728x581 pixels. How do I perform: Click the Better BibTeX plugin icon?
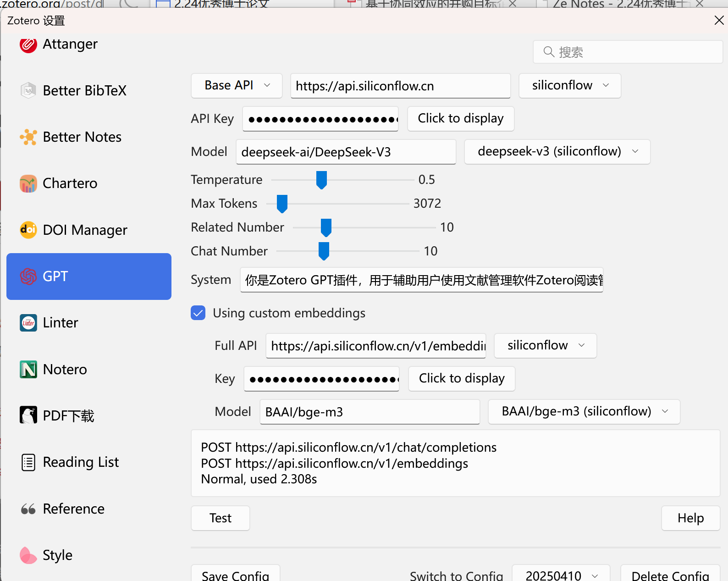28,91
